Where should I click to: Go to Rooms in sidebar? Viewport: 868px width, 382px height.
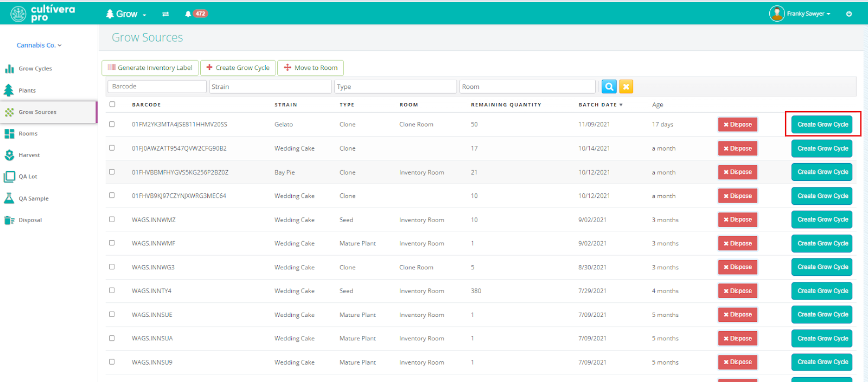tap(28, 133)
